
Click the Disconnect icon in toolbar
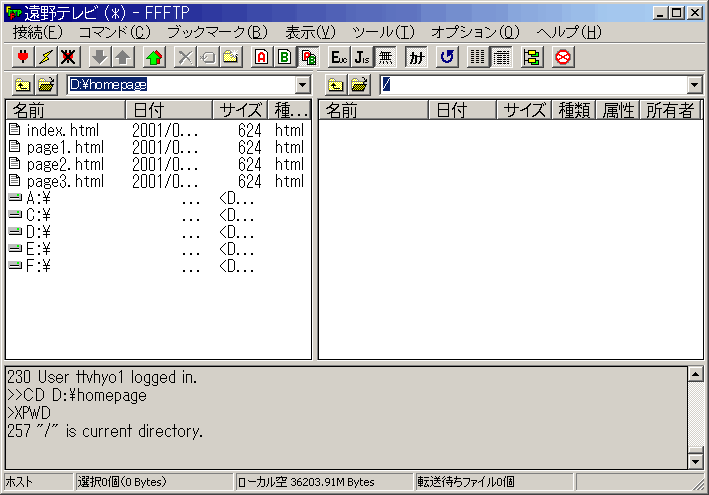tap(68, 57)
